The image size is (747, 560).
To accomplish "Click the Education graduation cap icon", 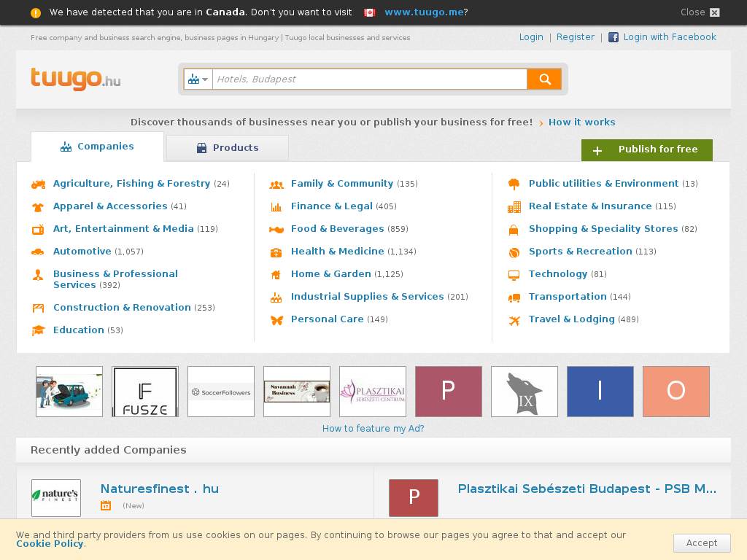I will point(38,330).
